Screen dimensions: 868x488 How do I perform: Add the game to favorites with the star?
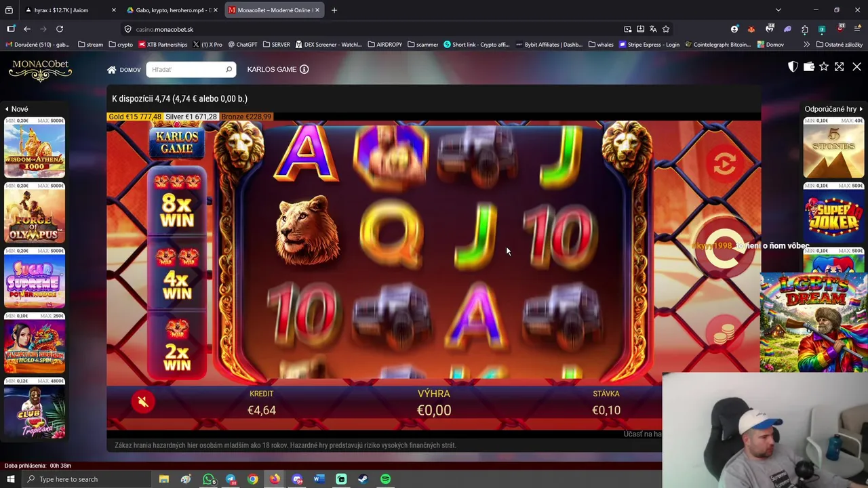[x=824, y=66]
